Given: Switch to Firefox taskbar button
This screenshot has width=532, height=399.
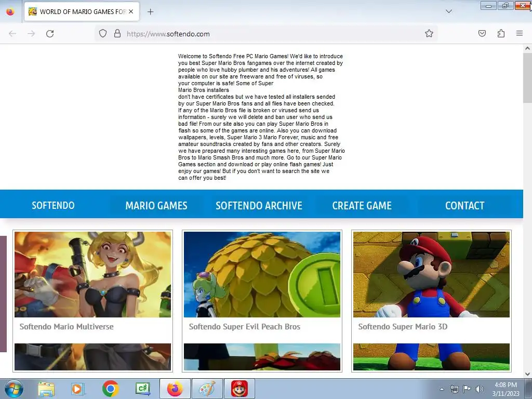Looking at the screenshot, I should pos(175,389).
